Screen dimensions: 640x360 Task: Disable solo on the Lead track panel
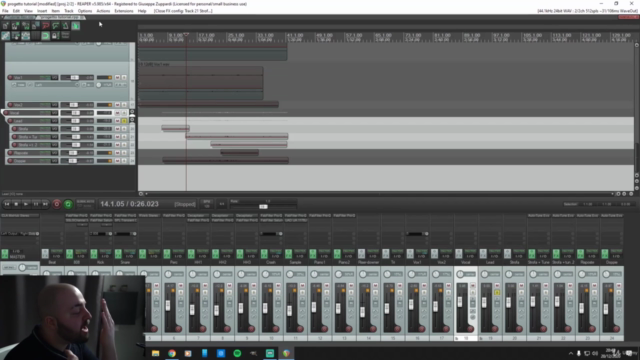124,121
